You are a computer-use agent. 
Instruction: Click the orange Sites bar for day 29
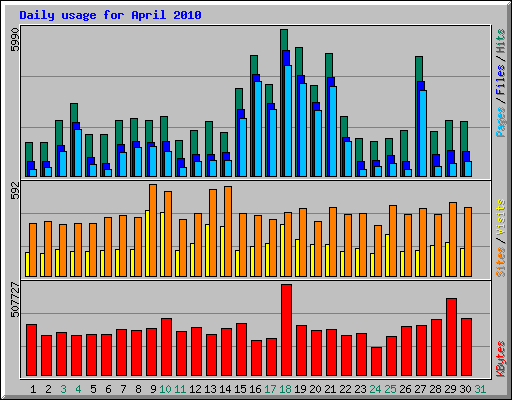(x=453, y=239)
